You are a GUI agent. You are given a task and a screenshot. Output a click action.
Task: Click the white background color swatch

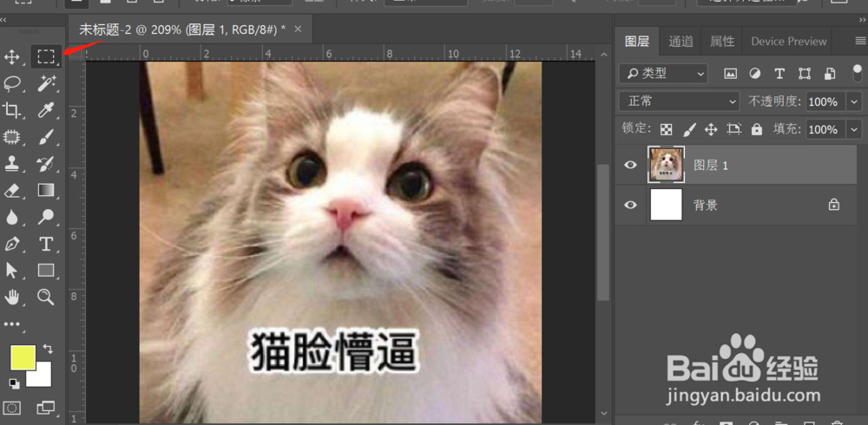42,376
